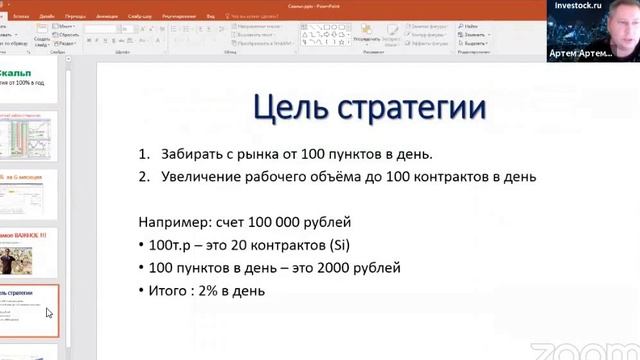Viewport: 640px width, 360px height.
Task: Click the font color icon
Action: (x=158, y=40)
